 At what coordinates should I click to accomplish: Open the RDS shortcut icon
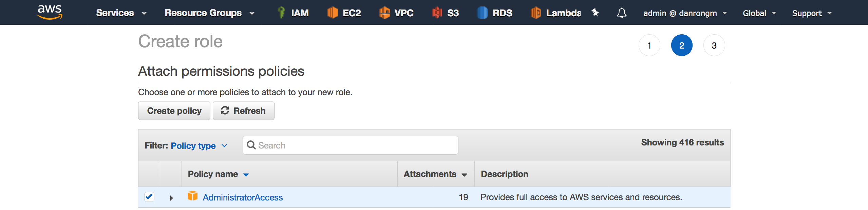482,13
